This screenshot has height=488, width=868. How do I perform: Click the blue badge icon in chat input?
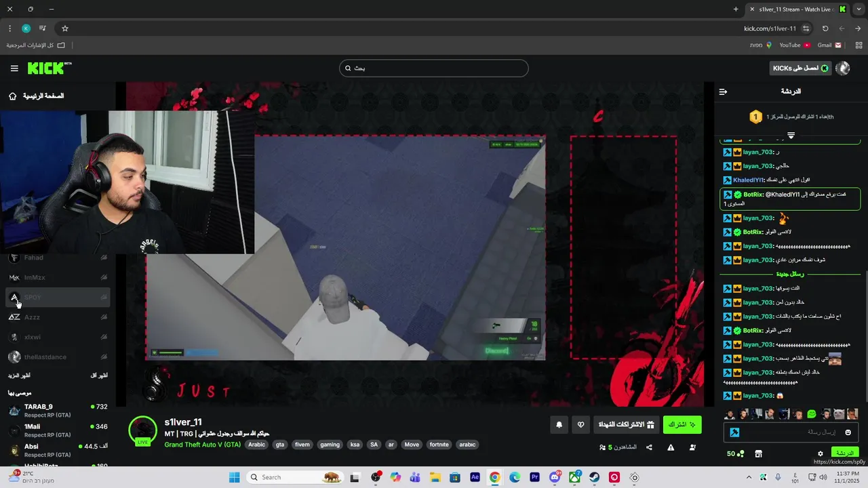[734, 432]
